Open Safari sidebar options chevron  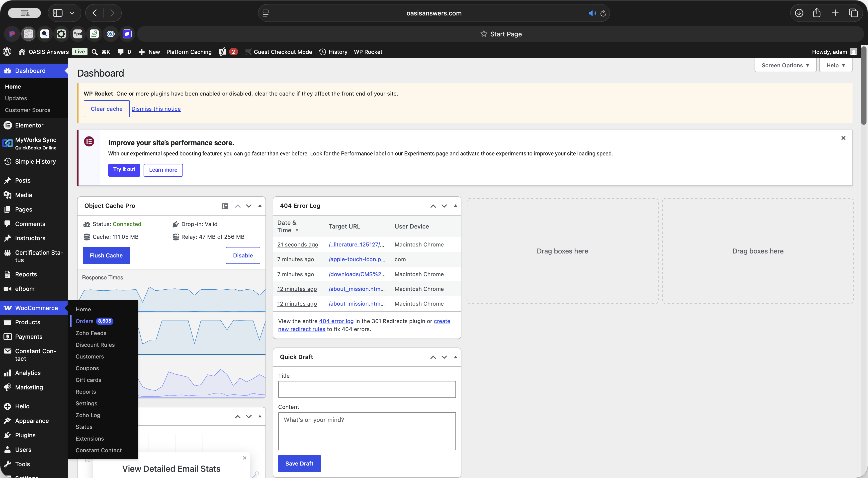72,13
